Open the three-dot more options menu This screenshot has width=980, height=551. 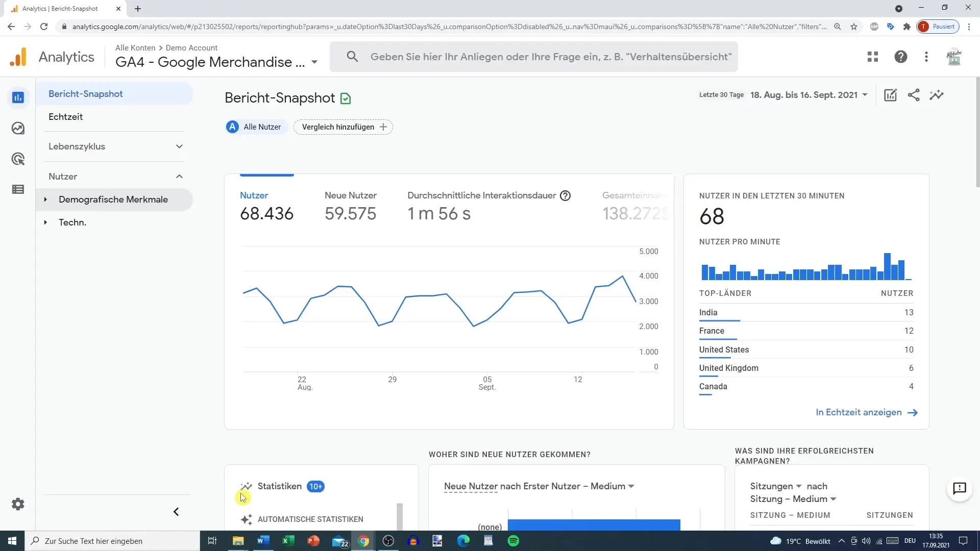coord(926,57)
